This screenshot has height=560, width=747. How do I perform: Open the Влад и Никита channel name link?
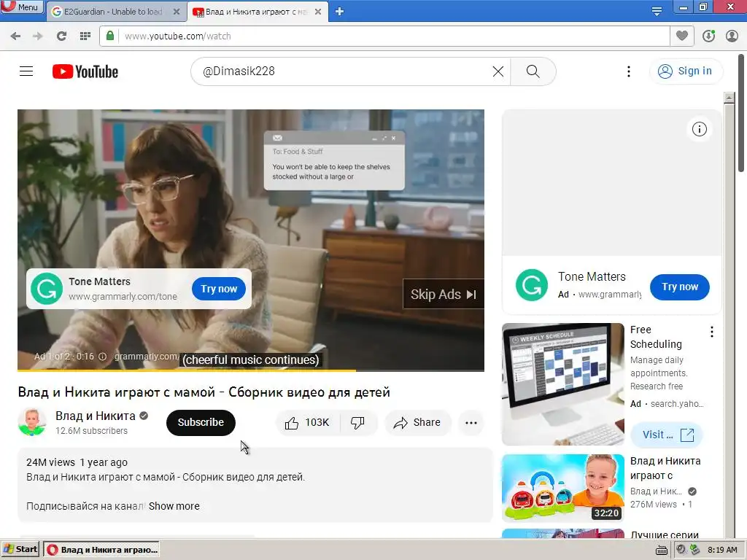point(96,416)
